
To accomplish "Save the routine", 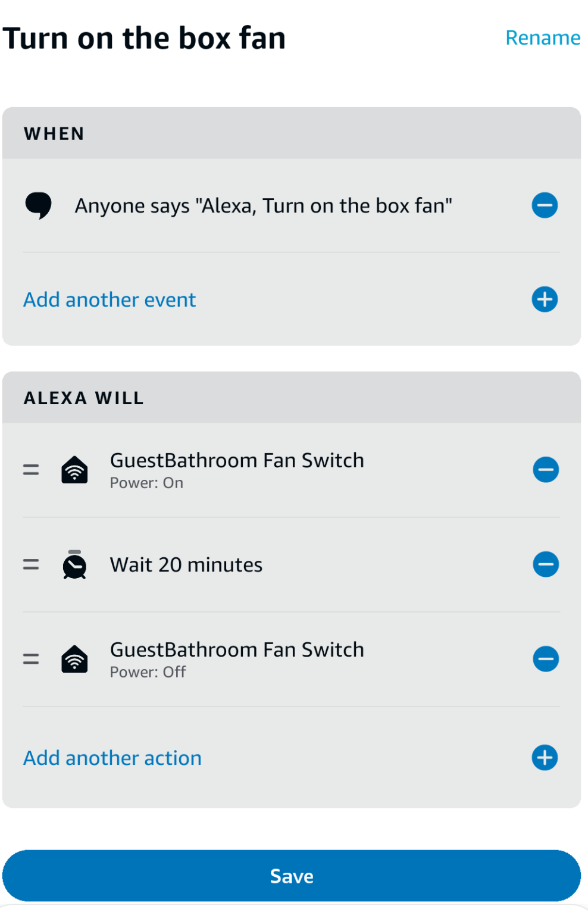I will tap(292, 876).
